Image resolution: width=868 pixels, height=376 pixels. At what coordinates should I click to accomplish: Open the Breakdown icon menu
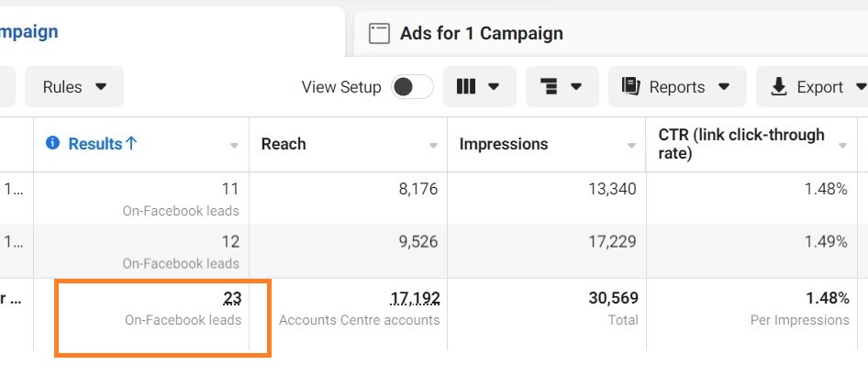pyautogui.click(x=550, y=87)
